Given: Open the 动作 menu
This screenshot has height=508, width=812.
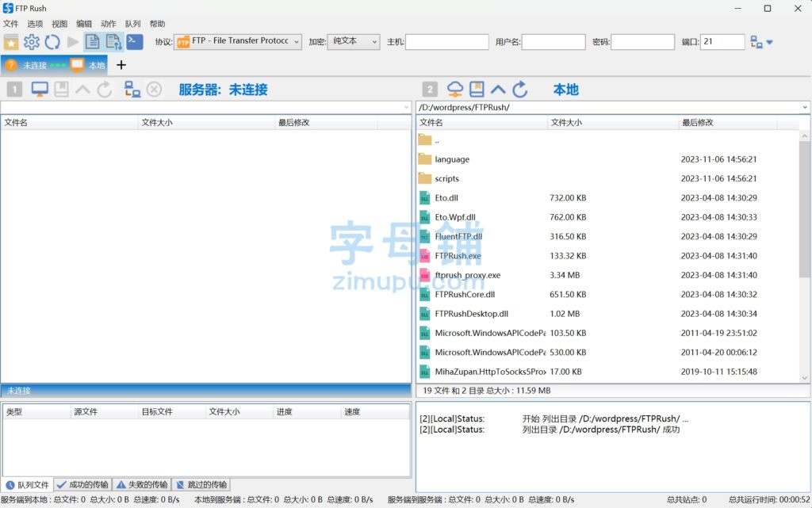Looking at the screenshot, I should click(x=108, y=24).
